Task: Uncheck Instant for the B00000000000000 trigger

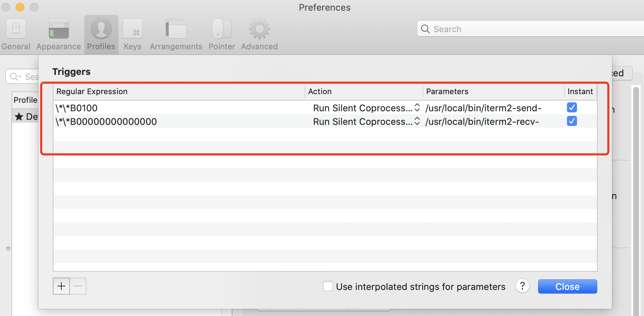Action: (x=572, y=121)
